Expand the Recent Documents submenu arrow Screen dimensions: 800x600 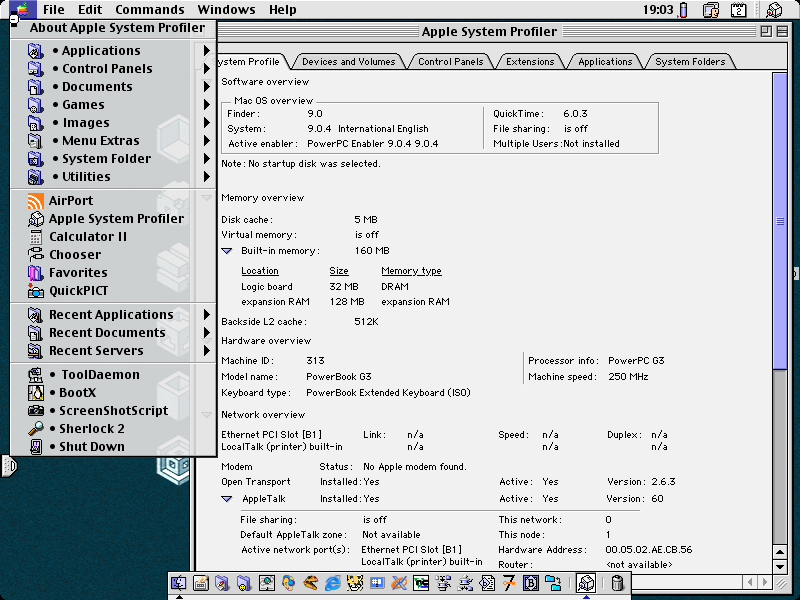(x=207, y=333)
